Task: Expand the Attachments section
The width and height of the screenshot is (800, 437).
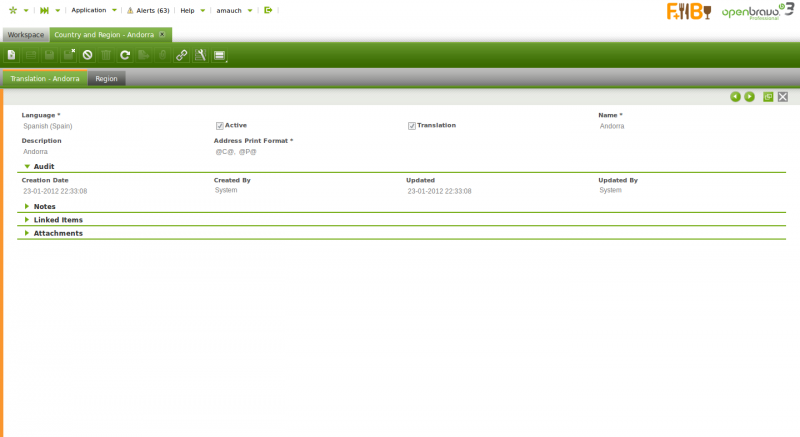Action: click(57, 233)
